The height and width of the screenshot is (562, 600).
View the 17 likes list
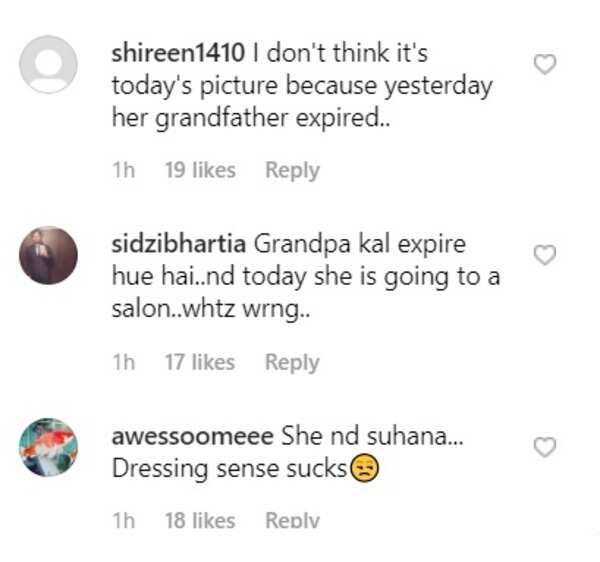coord(200,362)
